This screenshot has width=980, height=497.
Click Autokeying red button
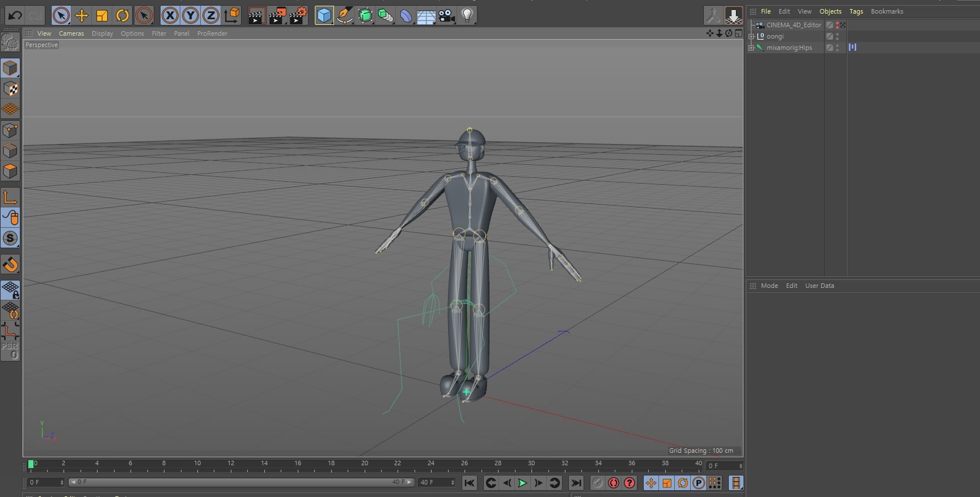tap(614, 483)
